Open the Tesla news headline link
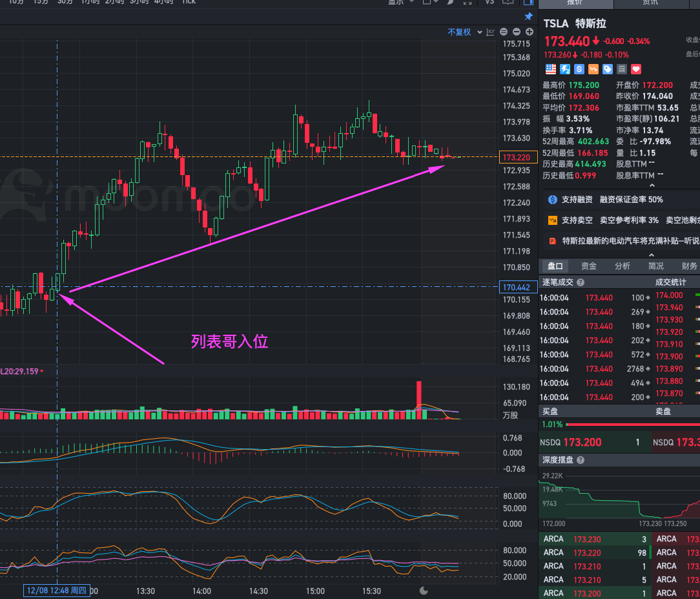700x599 pixels. click(x=631, y=241)
